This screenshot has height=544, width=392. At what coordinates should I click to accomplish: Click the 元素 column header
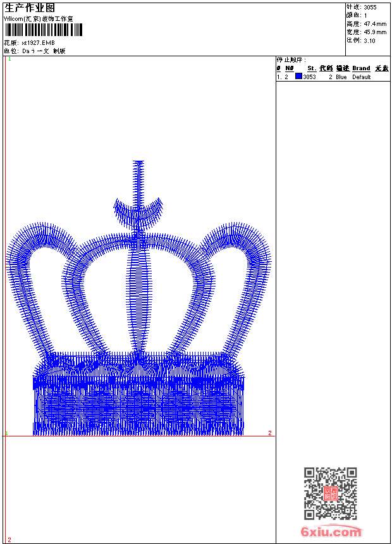(382, 68)
